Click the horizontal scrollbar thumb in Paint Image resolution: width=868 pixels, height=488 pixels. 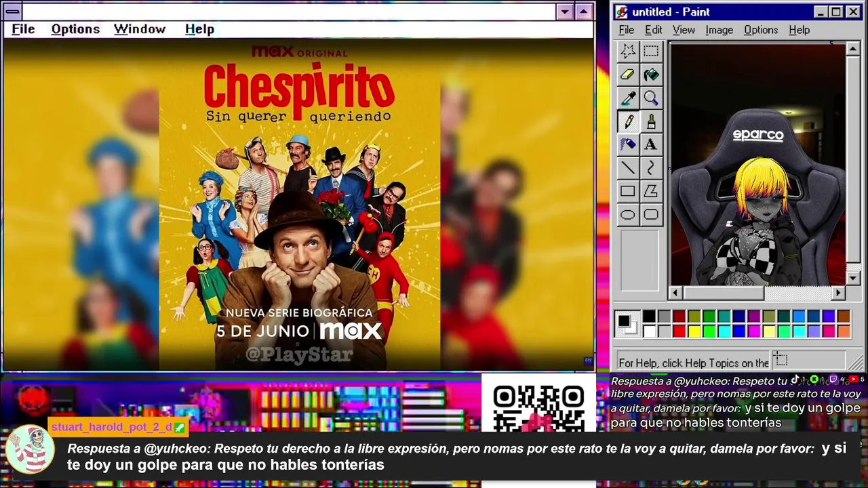point(723,293)
